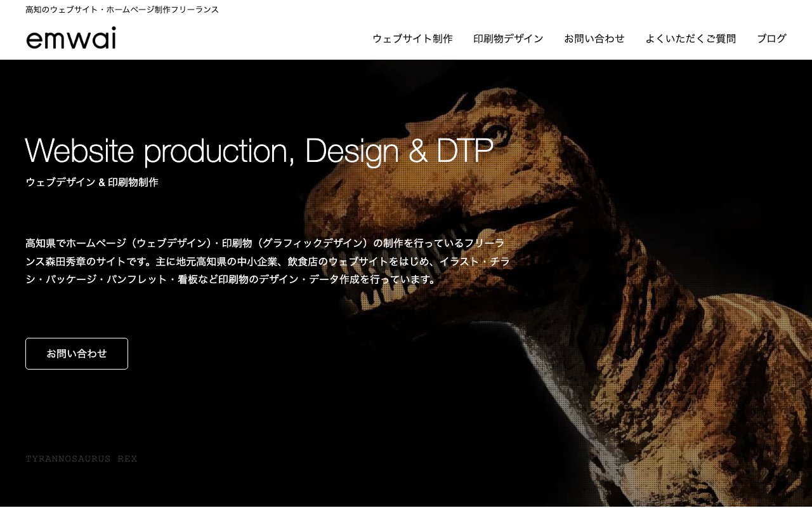Click the word Design in the headline
Viewport: 812px width, 508px height.
coord(353,150)
